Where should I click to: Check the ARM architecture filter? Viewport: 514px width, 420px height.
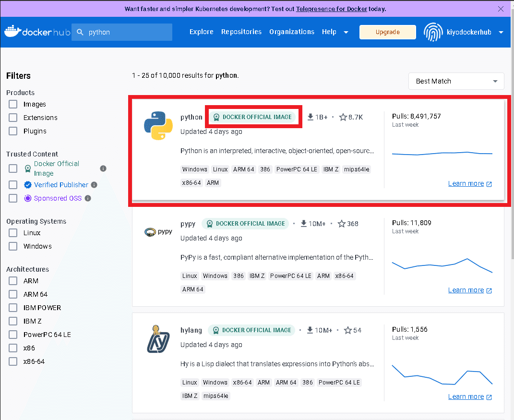[13, 281]
